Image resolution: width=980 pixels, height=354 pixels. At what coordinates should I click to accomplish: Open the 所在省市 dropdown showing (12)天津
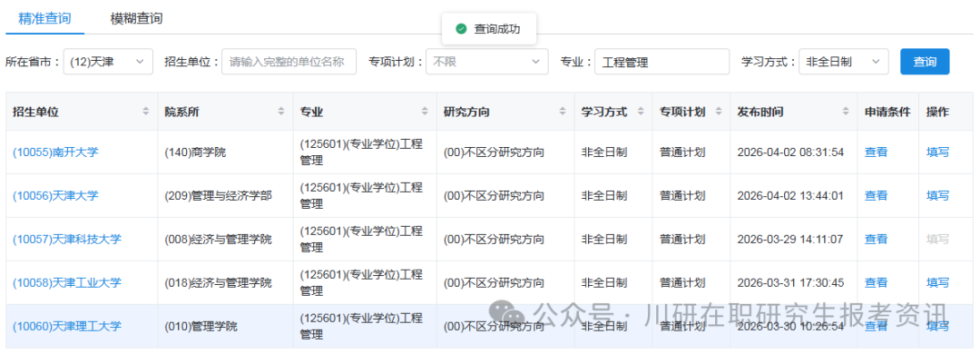tap(108, 62)
